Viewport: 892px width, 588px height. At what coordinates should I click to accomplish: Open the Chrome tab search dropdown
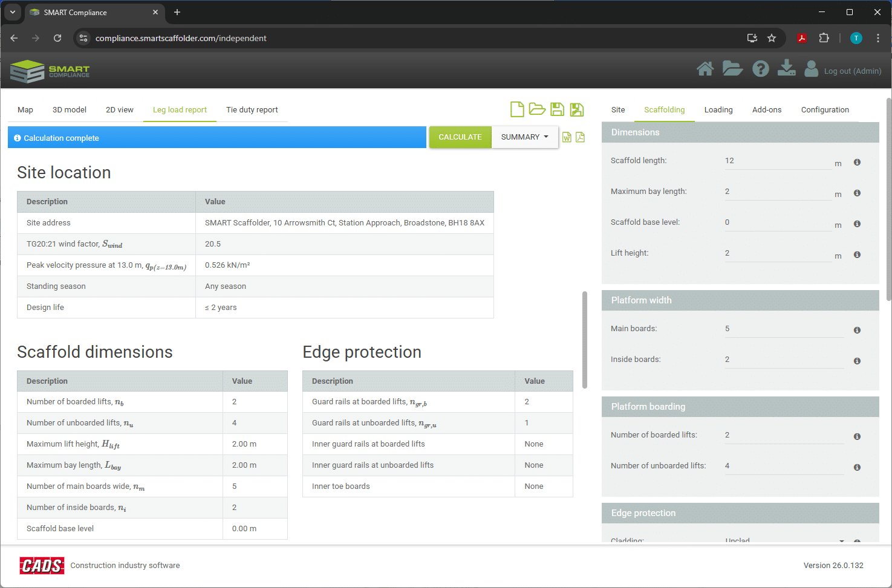[12, 12]
